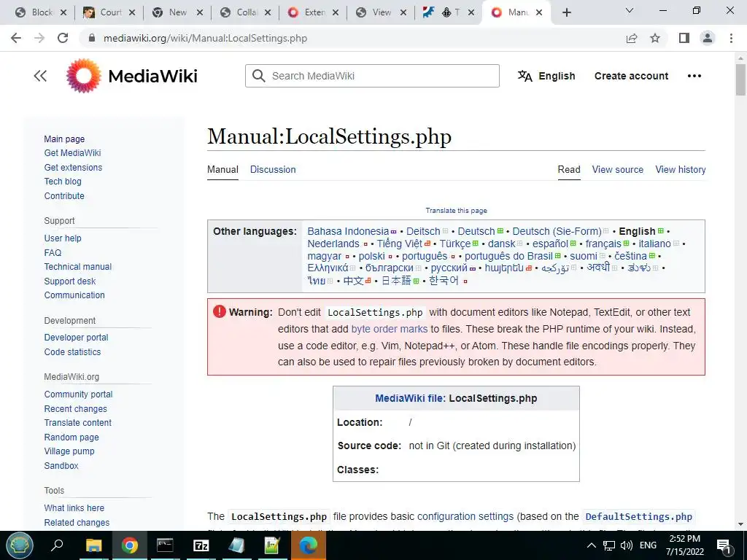The width and height of the screenshot is (747, 560).
Task: Open the Sandbox sidebar link
Action: pos(61,466)
